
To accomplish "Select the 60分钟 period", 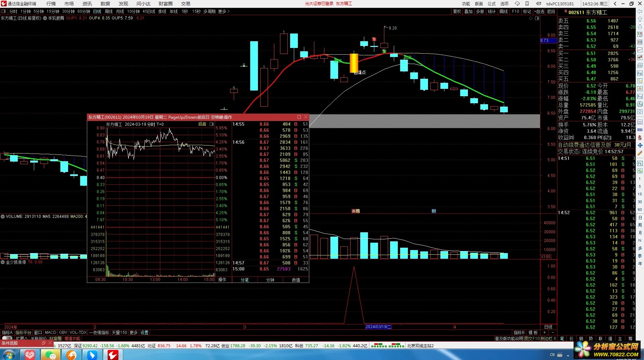I will pos(84,11).
